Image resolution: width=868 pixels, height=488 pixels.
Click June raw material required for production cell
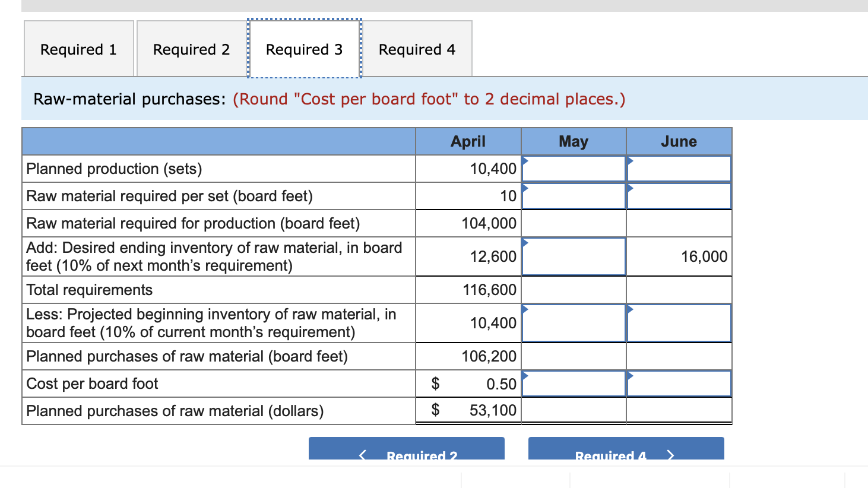tap(679, 223)
